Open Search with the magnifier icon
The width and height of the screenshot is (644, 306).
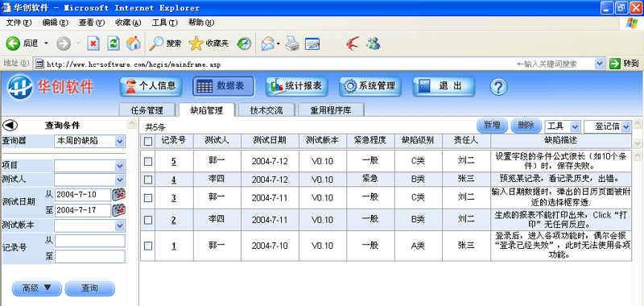pyautogui.click(x=155, y=43)
